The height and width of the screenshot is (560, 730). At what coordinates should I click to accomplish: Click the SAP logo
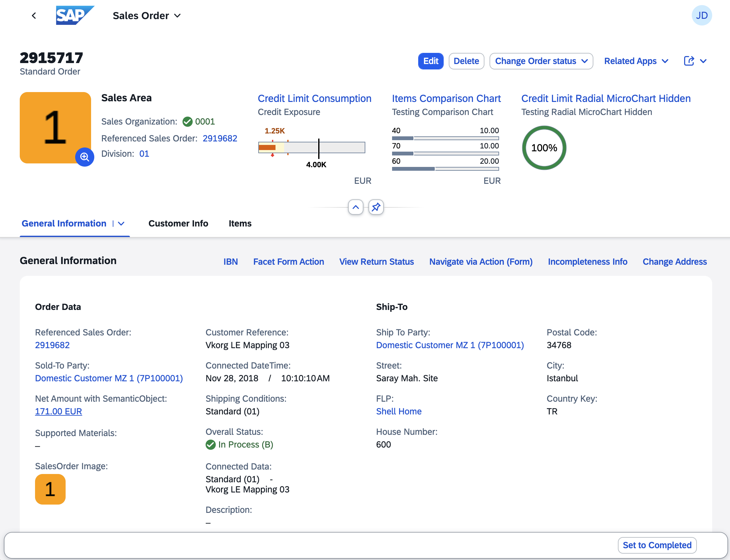point(75,15)
